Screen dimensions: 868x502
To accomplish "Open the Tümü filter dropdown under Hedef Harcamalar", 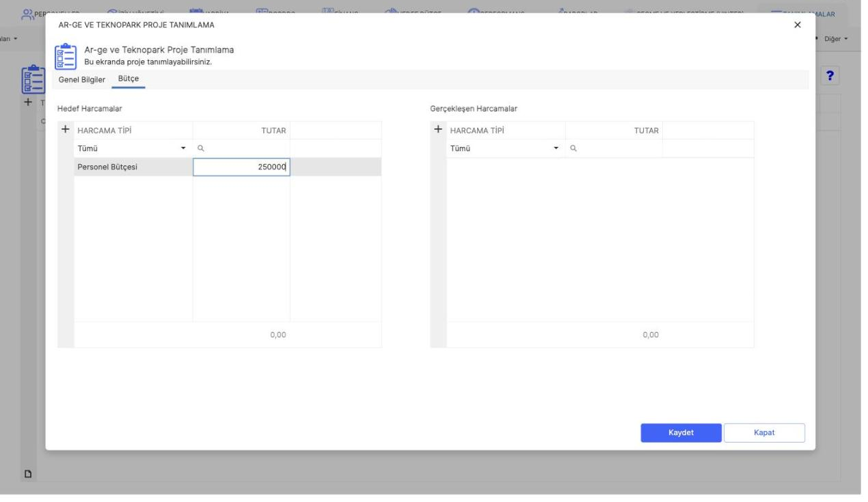I will tap(133, 148).
